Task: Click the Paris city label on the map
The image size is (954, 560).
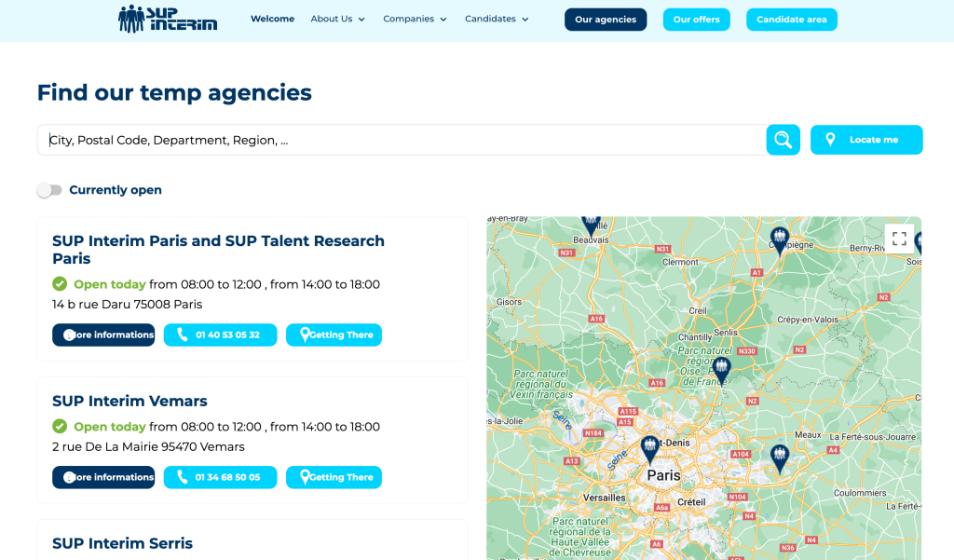Action: (x=663, y=475)
